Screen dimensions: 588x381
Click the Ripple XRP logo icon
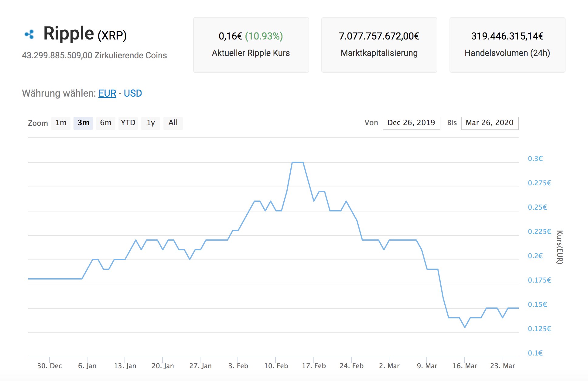(29, 34)
